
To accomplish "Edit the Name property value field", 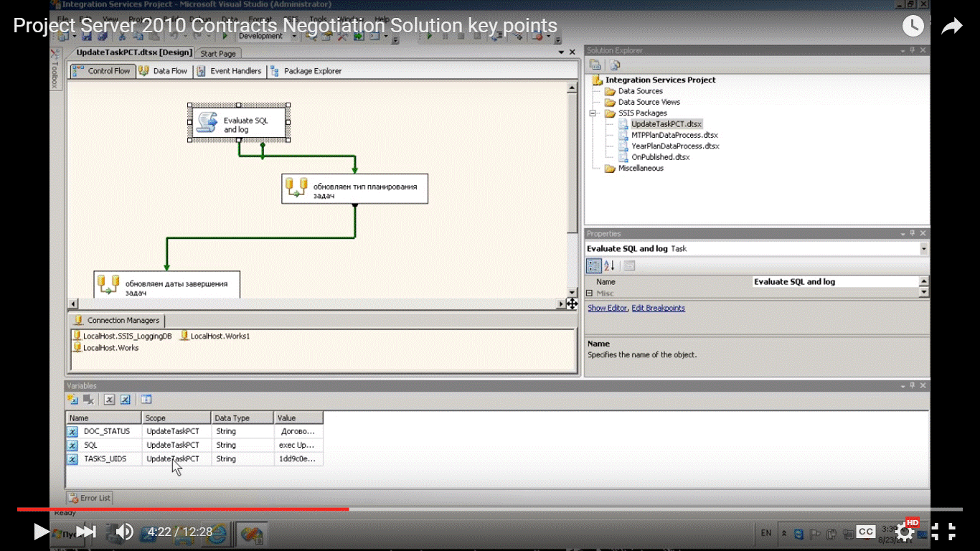I will coord(835,282).
